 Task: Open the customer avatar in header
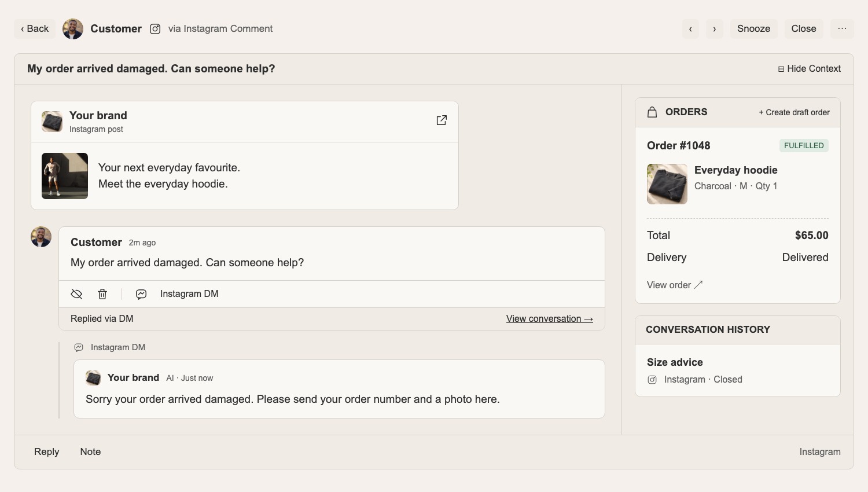point(73,29)
